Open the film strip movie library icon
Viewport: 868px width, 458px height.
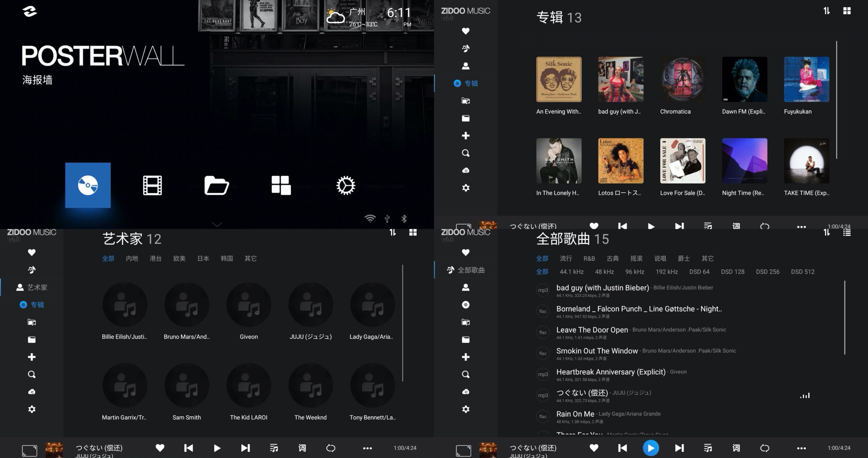pyautogui.click(x=152, y=185)
